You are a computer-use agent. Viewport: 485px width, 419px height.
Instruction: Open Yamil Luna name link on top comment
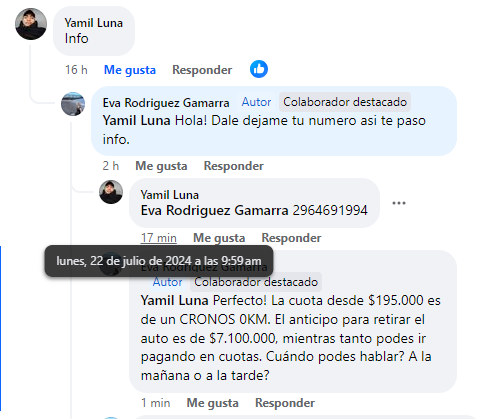coord(94,23)
